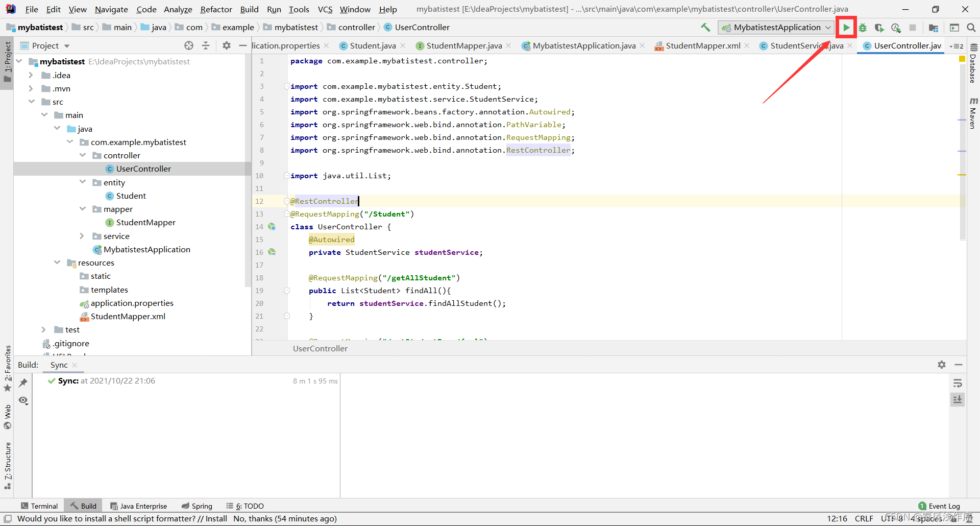Expand the .idea folder
Screen dimensions: 980x526
tap(31, 75)
